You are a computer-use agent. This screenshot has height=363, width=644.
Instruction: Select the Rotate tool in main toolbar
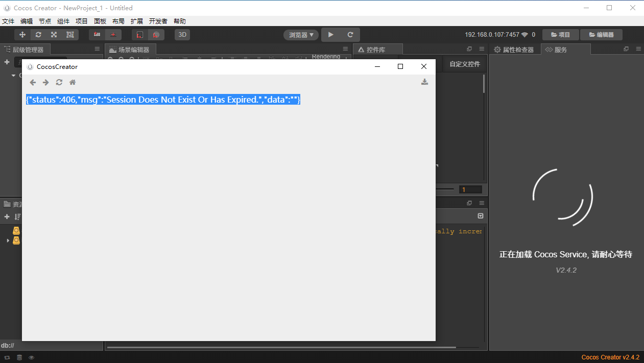(38, 35)
